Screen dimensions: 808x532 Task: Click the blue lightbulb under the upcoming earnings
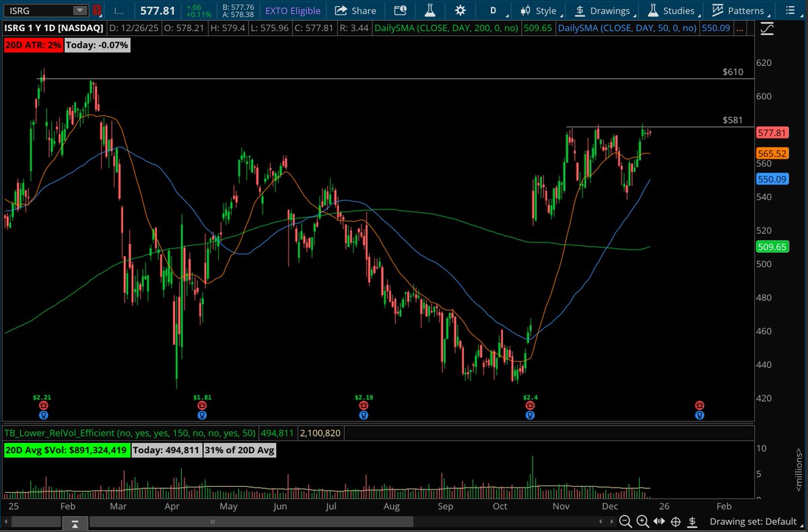700,415
